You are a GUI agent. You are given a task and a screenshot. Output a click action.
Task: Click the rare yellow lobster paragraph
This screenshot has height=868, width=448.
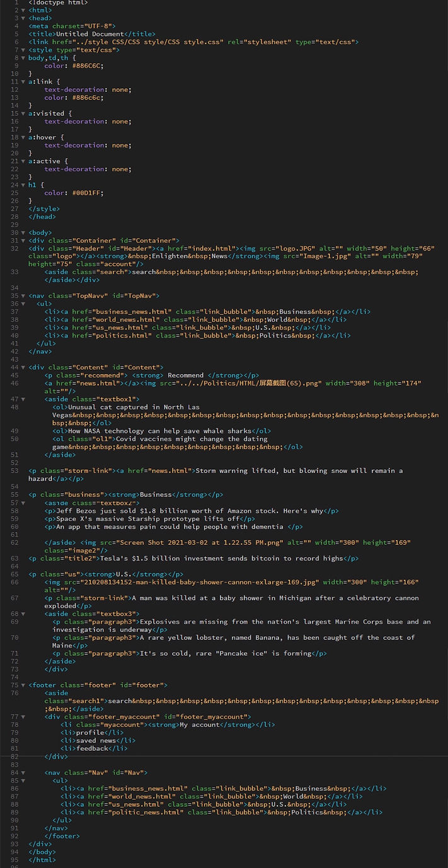pyautogui.click(x=234, y=641)
